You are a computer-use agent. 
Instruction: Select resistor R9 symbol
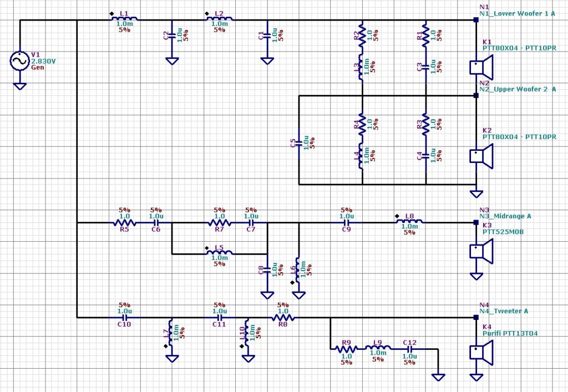pos(346,349)
